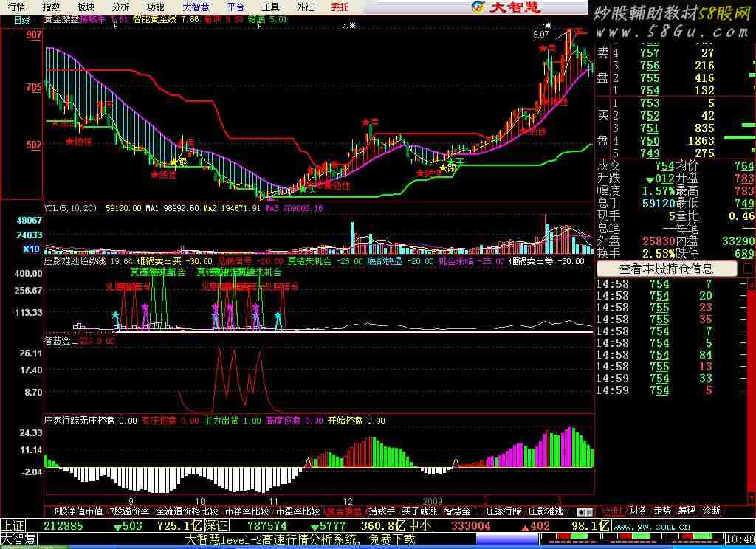Open the 委托 trading menu
Screen dimensions: 756x549
340,7
